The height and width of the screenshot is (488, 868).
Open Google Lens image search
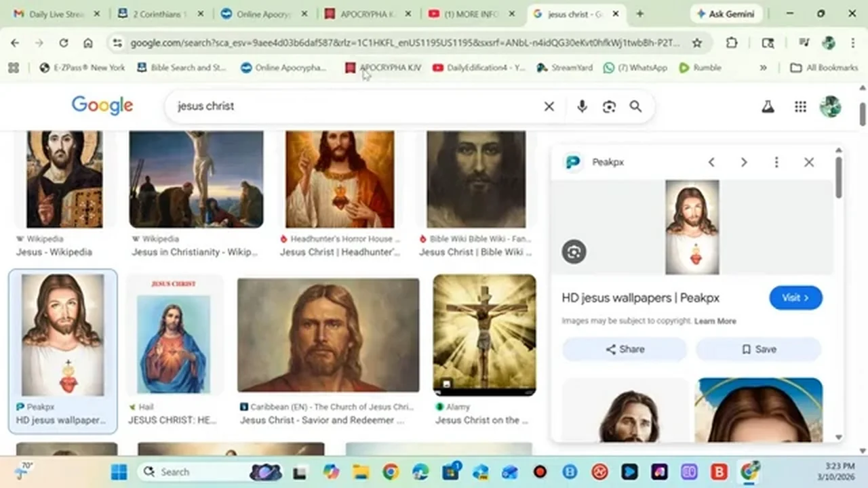click(x=609, y=106)
